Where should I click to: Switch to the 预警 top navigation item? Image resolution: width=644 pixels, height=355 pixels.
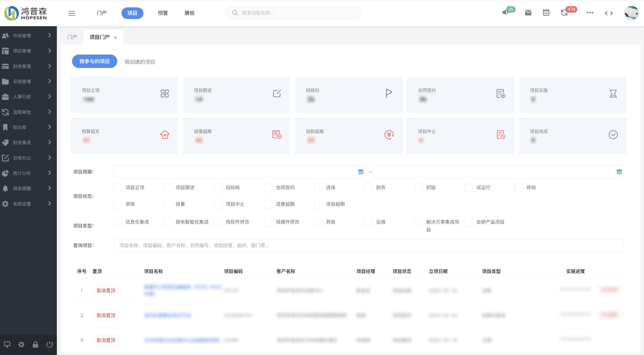[163, 13]
